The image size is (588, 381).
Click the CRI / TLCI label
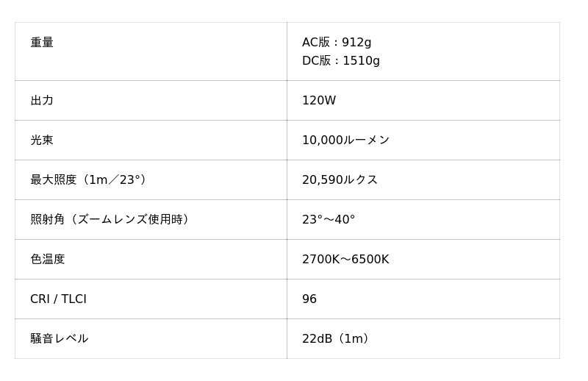(x=58, y=299)
